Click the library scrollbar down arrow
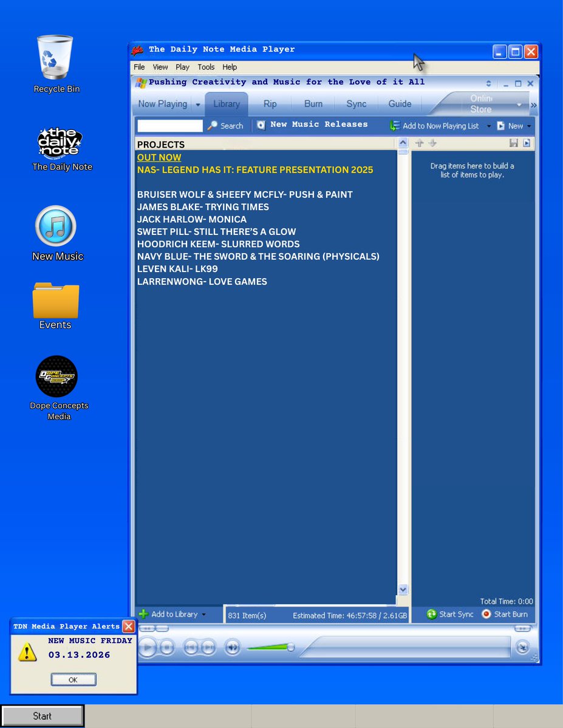 [x=403, y=589]
